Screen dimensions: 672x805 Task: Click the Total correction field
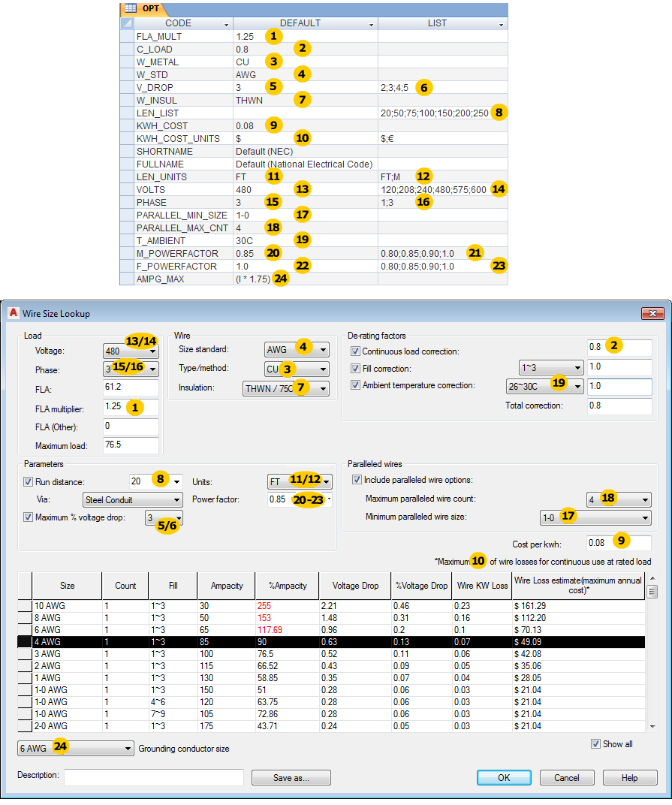pos(619,406)
